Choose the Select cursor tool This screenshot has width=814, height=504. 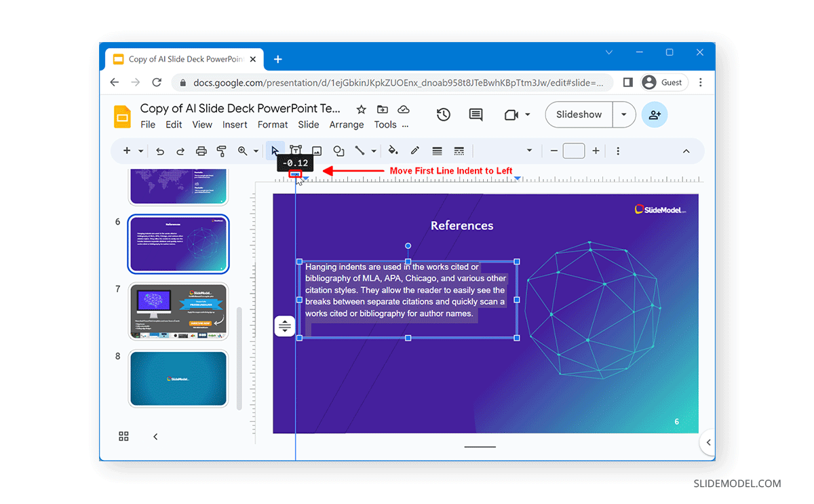[275, 151]
